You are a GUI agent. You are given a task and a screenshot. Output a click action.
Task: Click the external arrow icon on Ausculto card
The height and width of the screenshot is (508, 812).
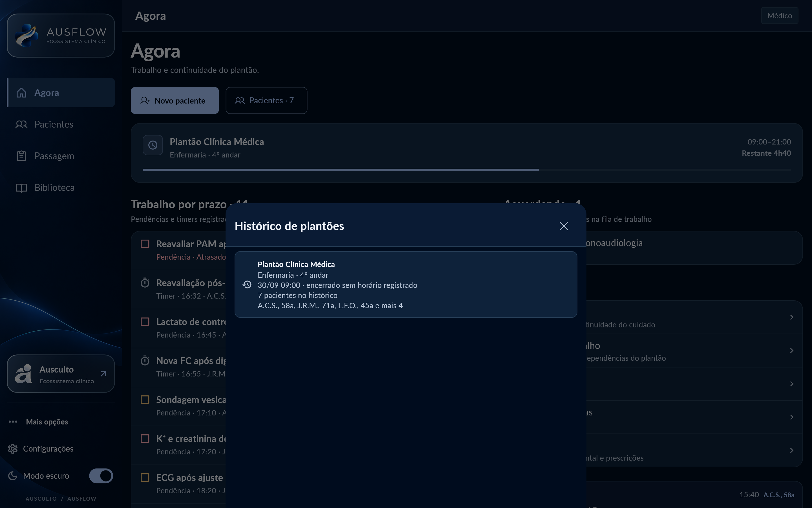[x=103, y=374]
